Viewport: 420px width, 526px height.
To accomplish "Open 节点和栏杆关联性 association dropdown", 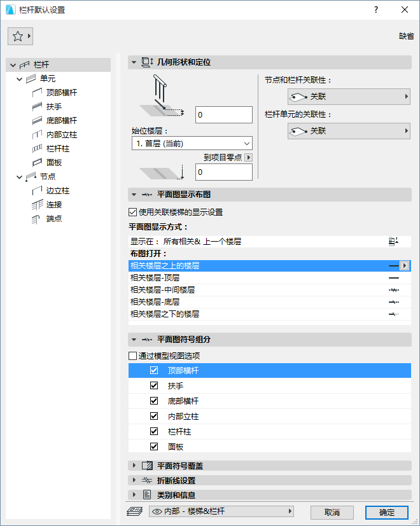I will click(x=349, y=97).
